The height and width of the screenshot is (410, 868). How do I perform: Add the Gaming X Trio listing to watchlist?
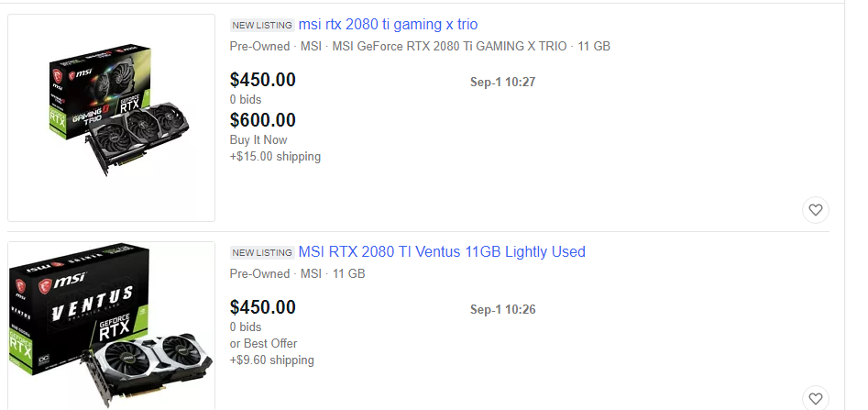816,210
